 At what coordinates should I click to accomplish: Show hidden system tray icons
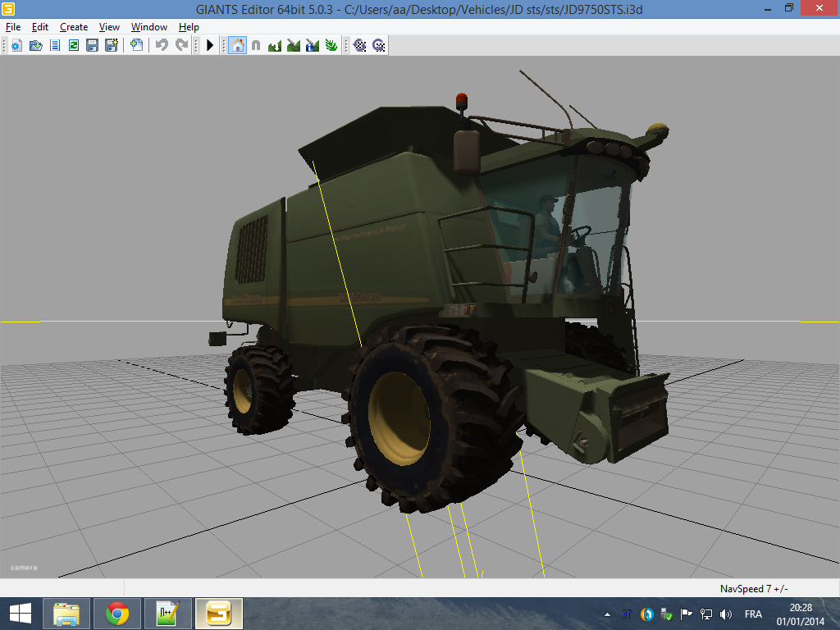pyautogui.click(x=607, y=614)
